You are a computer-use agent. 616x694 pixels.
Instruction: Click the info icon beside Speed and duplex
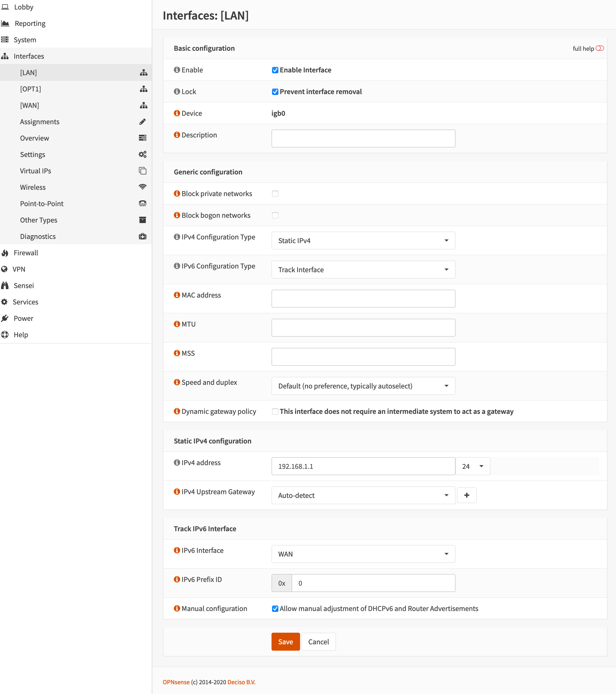[x=177, y=382]
